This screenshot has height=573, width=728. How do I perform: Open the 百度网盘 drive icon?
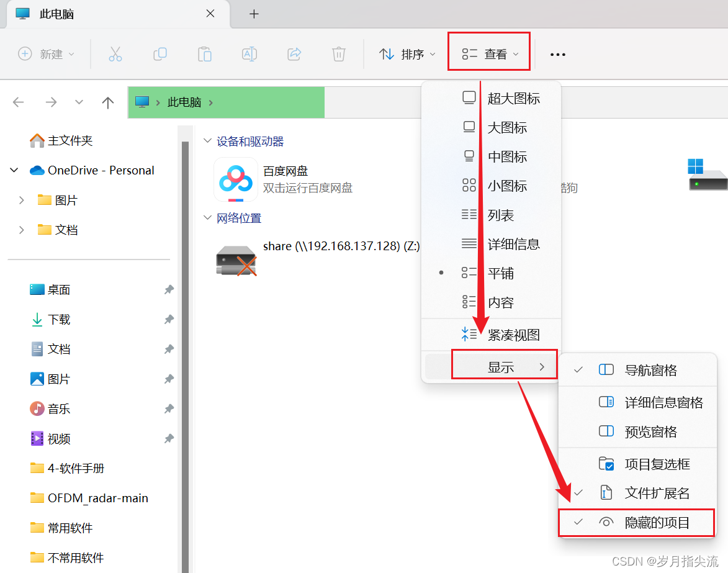click(x=236, y=179)
